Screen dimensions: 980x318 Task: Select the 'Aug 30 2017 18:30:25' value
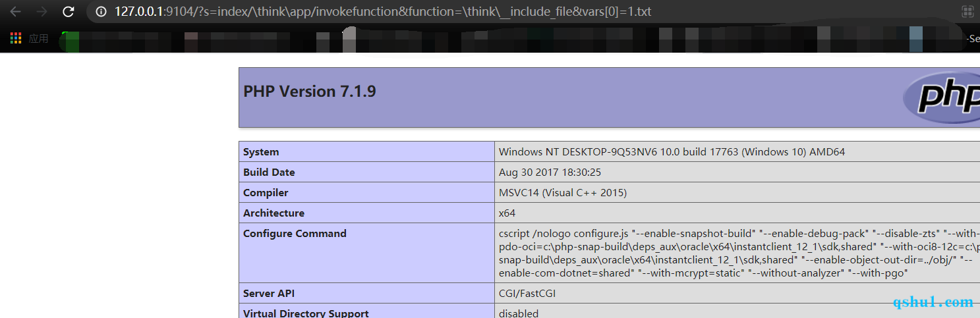tap(550, 172)
